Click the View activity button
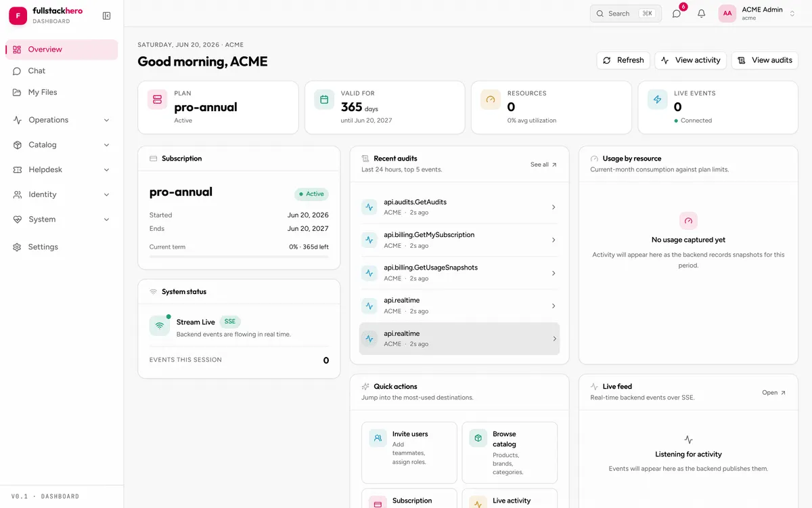The height and width of the screenshot is (508, 812). pos(691,60)
